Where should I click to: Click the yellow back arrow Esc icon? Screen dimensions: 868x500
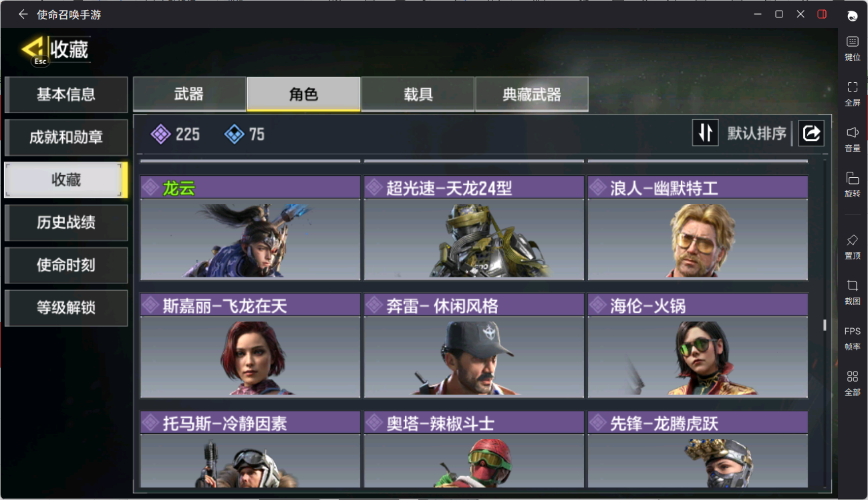click(x=33, y=49)
